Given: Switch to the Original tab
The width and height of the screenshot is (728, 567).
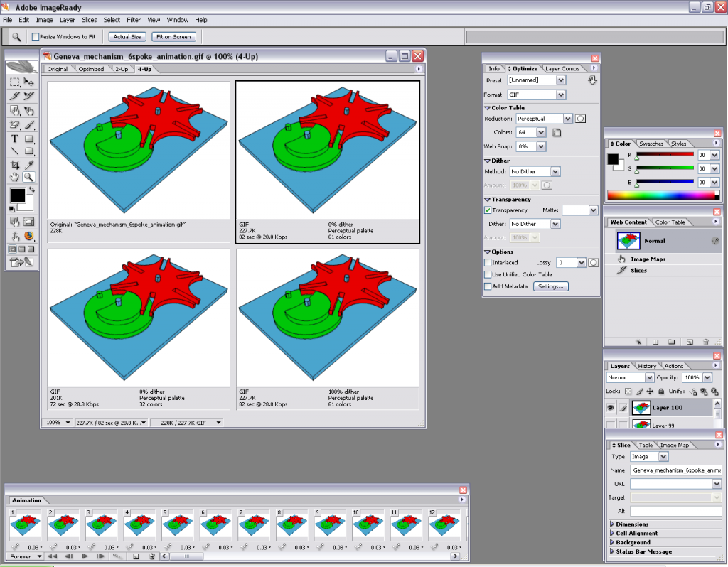Looking at the screenshot, I should coord(58,69).
